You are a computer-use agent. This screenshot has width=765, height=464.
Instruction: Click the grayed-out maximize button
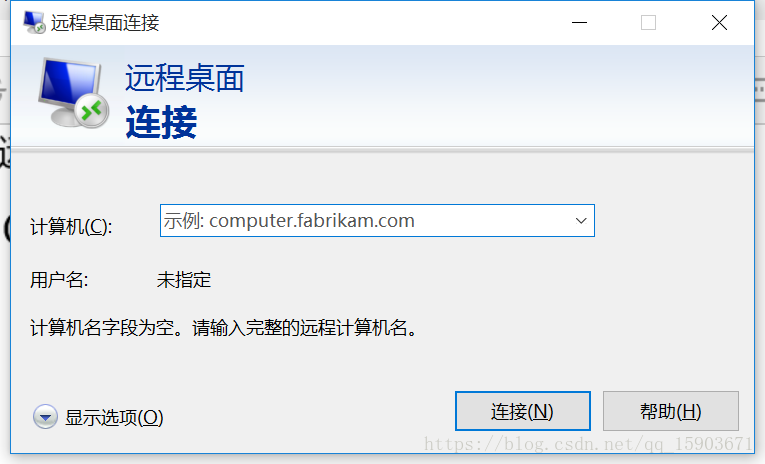pos(648,22)
